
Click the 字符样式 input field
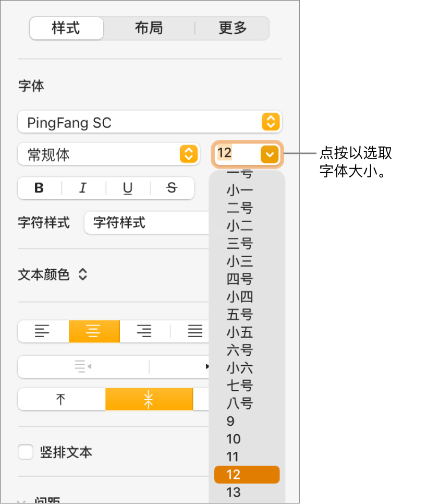pos(147,223)
